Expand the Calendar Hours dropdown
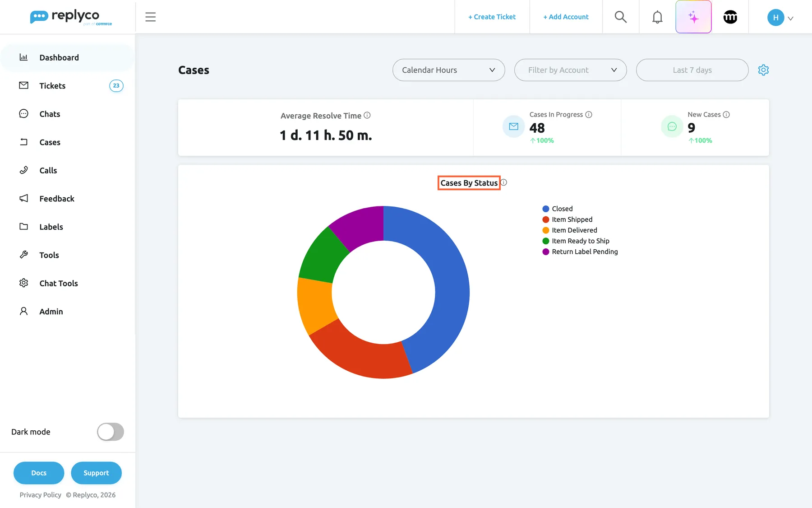The width and height of the screenshot is (812, 508). coord(448,70)
